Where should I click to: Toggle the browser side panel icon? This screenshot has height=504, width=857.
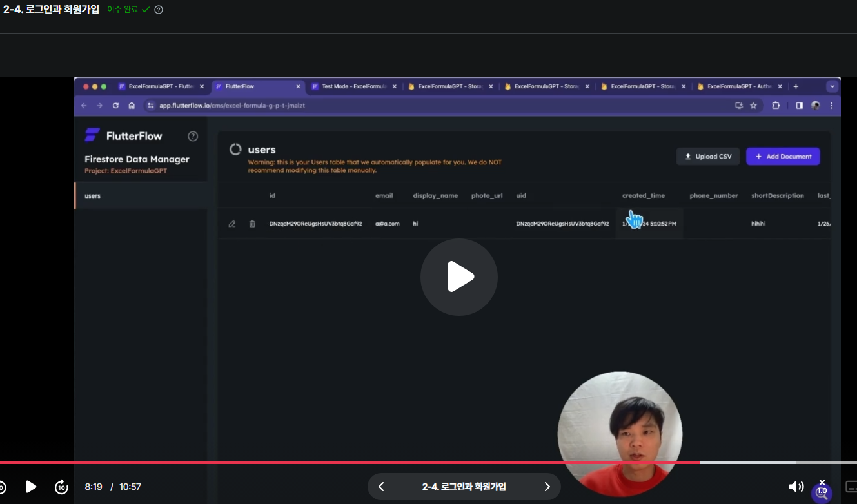click(x=799, y=106)
